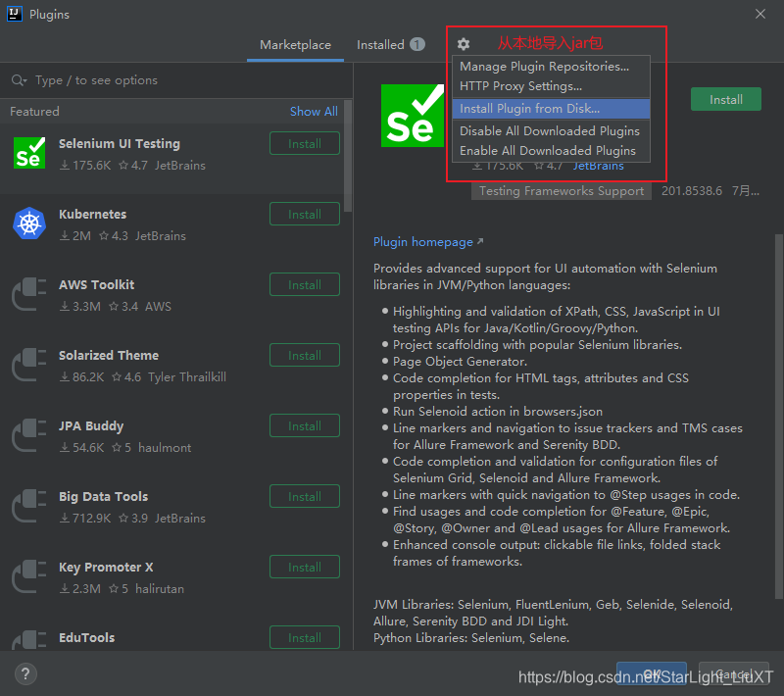The width and height of the screenshot is (784, 696).
Task: Select the Kubernetes plugin title
Action: [x=92, y=214]
